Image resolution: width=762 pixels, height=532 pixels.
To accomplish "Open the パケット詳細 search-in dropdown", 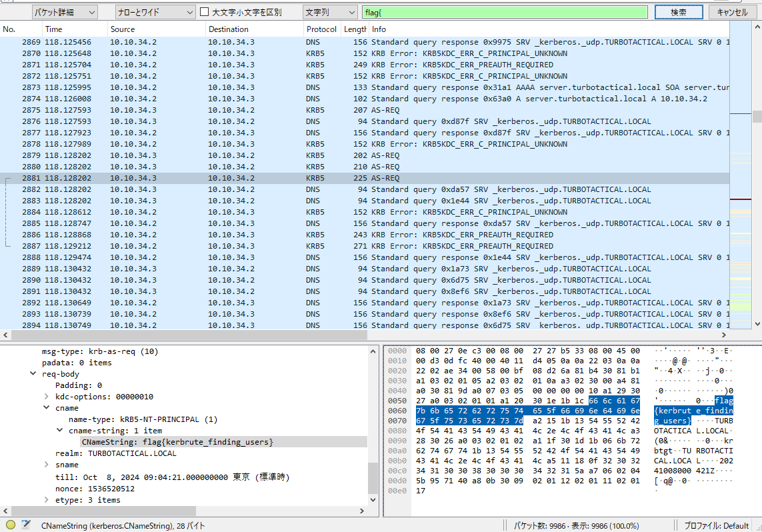I will (65, 12).
